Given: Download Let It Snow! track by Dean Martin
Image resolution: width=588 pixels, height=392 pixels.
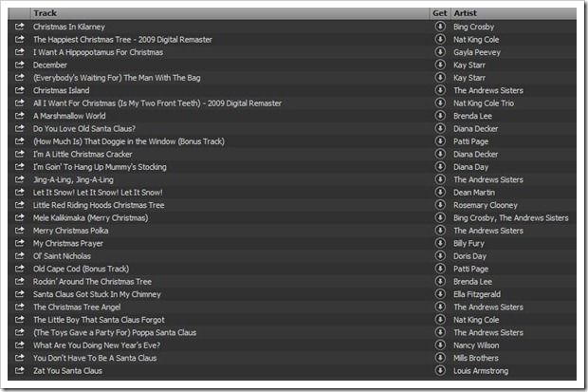Looking at the screenshot, I should coord(440,193).
